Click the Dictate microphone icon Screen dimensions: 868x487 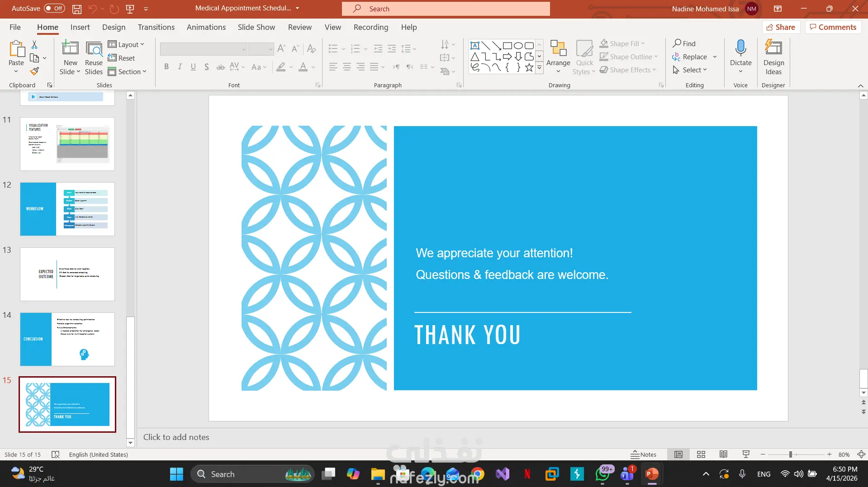740,47
